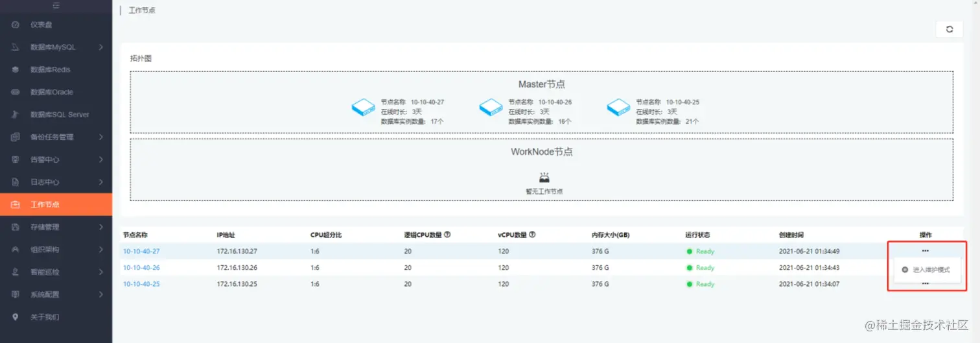Viewport: 980px width, 343px height.
Task: Expand the 数据库MySQL submenu chevron
Action: 101,47
